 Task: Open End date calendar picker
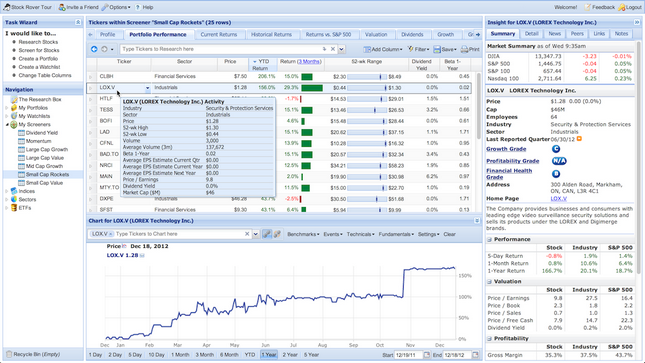[x=476, y=354]
